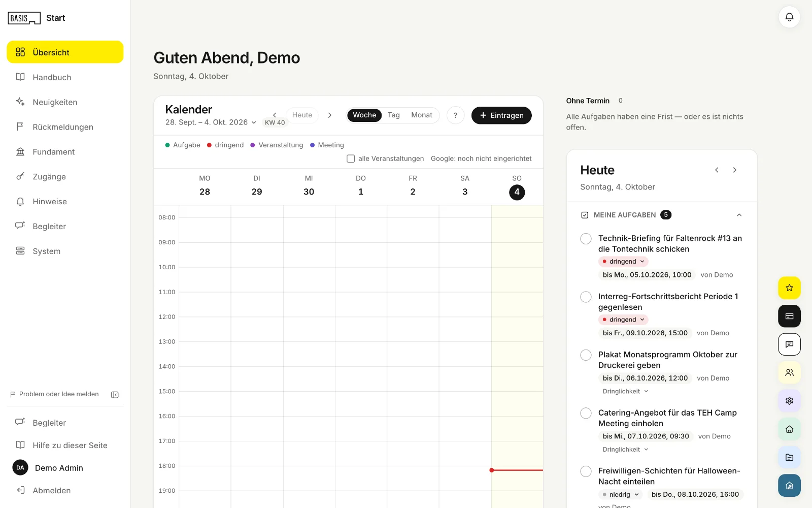Click the Eintragen button
This screenshot has height=508, width=812.
[501, 115]
